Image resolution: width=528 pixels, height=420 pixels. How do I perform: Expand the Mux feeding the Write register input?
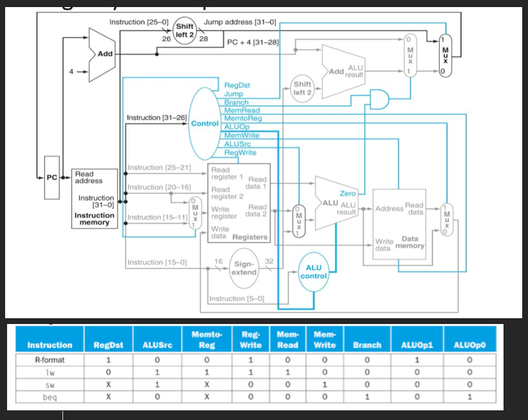pos(194,213)
